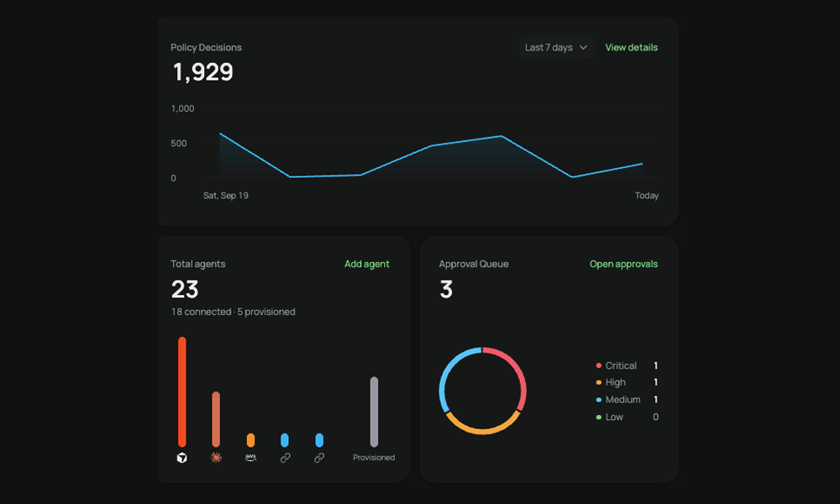Screen dimensions: 840x504
Task: Click the Provisioned label under the gray bar
Action: click(374, 458)
